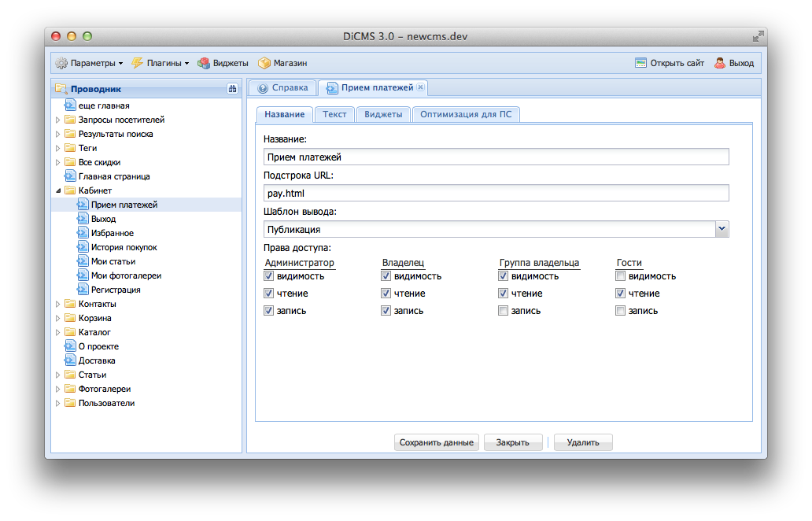Click the binoculars search icon in Проводник
Image resolution: width=812 pixels, height=521 pixels.
point(233,89)
